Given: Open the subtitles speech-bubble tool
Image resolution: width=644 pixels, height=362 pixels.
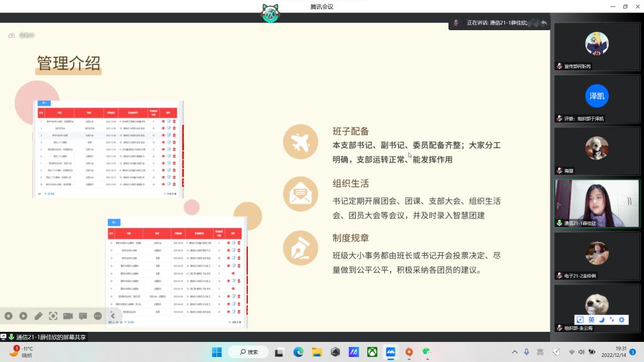Looking at the screenshot, I should pos(83,315).
